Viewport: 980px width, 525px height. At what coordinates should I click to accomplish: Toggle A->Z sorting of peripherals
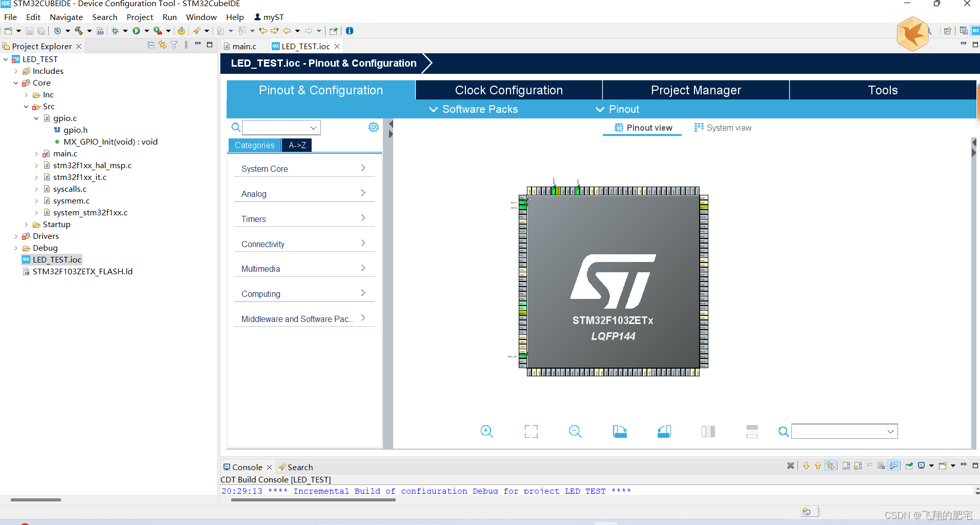297,145
